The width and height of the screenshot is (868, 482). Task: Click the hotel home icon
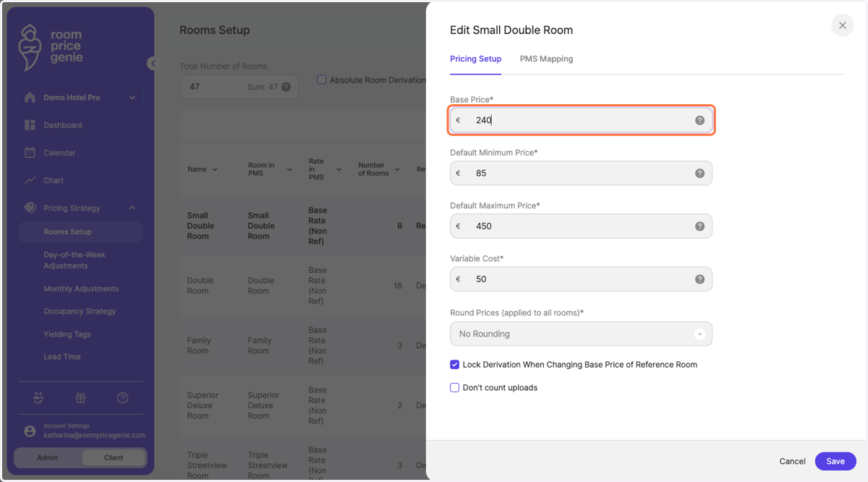(x=30, y=98)
